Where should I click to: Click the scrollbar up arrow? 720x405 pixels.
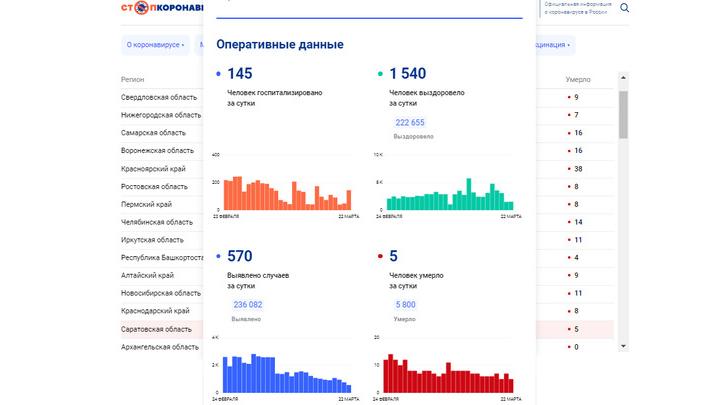pos(623,78)
